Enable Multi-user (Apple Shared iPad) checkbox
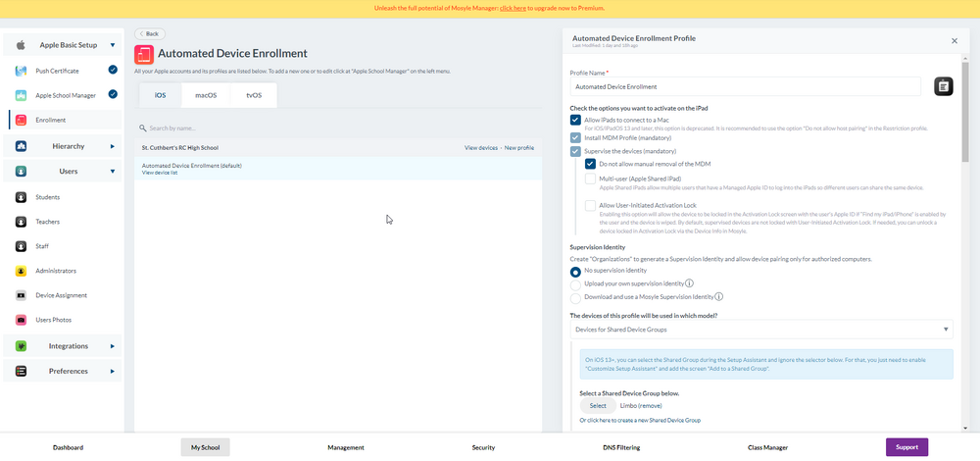Viewport: 980px width, 461px height. (x=590, y=179)
